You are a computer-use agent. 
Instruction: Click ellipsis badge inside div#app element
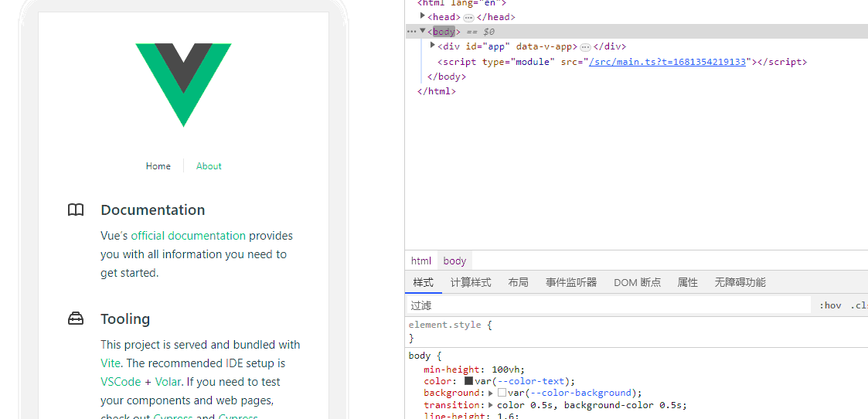(585, 47)
